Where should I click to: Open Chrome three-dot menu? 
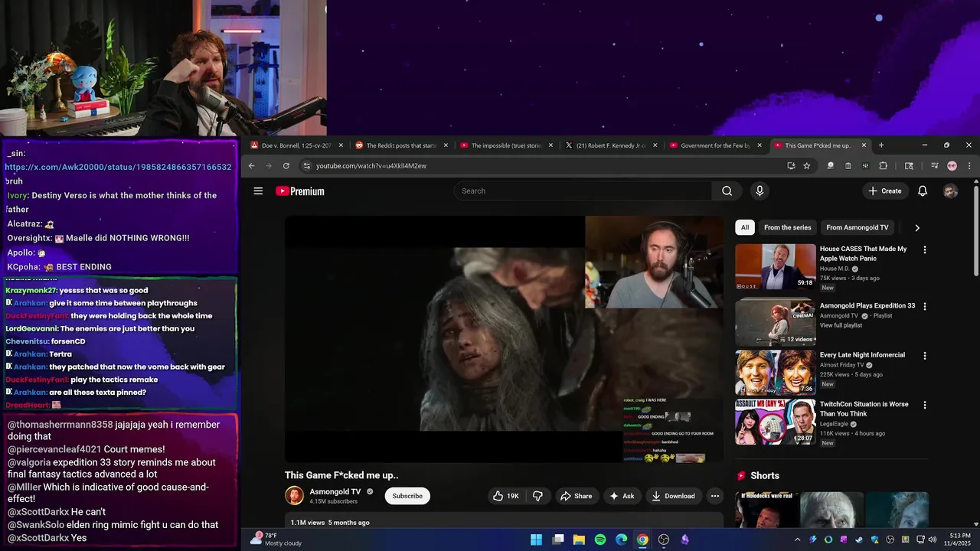(969, 166)
